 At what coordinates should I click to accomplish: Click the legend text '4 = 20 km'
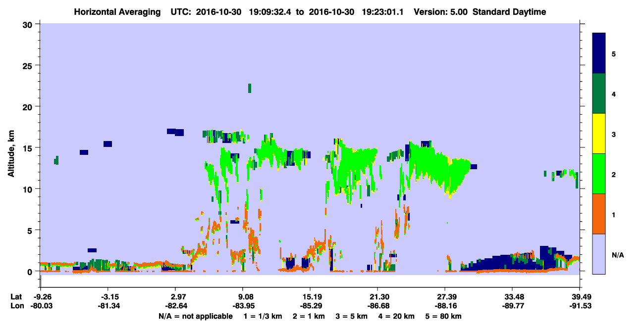tap(396, 316)
